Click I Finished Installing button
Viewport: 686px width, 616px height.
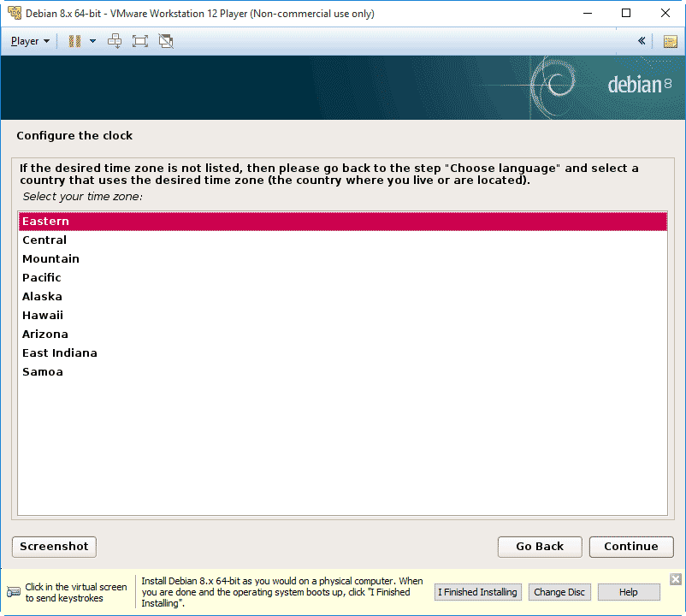[477, 592]
